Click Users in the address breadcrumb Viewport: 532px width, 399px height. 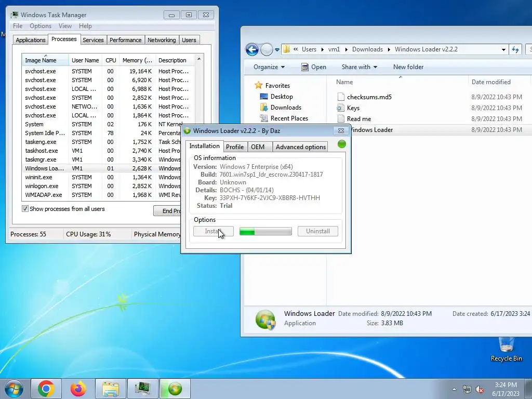point(309,49)
